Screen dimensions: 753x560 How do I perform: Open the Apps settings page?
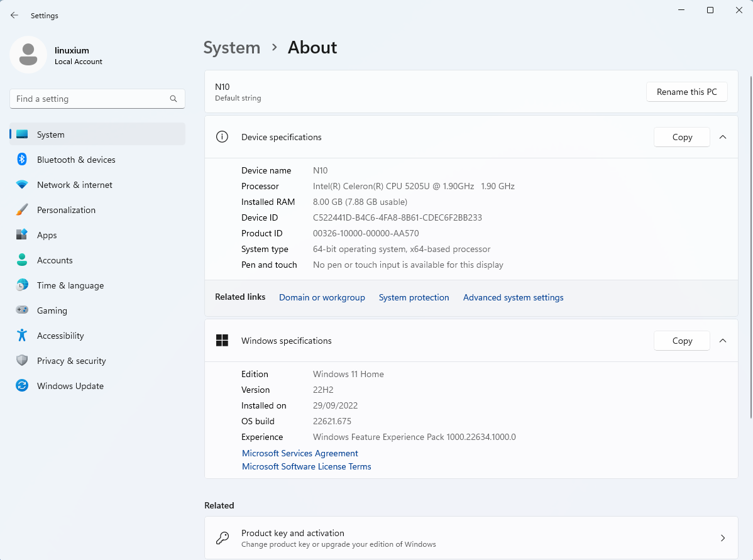(x=97, y=235)
